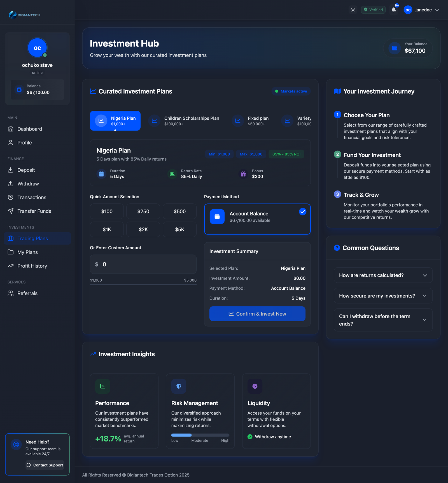The width and height of the screenshot is (448, 483).
Task: Toggle the light/dark theme sun icon
Action: pyautogui.click(x=353, y=10)
